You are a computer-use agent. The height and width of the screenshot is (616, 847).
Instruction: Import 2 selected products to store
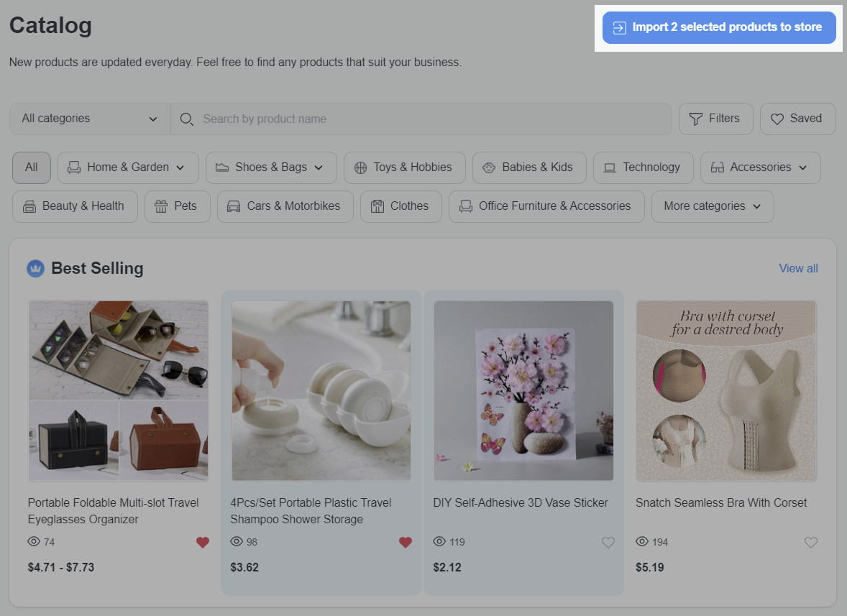click(718, 27)
